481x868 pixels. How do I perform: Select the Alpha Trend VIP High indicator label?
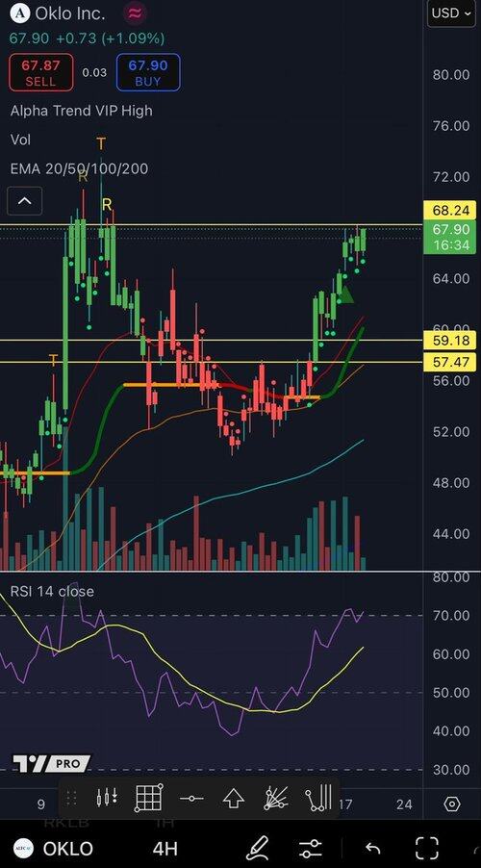82,111
